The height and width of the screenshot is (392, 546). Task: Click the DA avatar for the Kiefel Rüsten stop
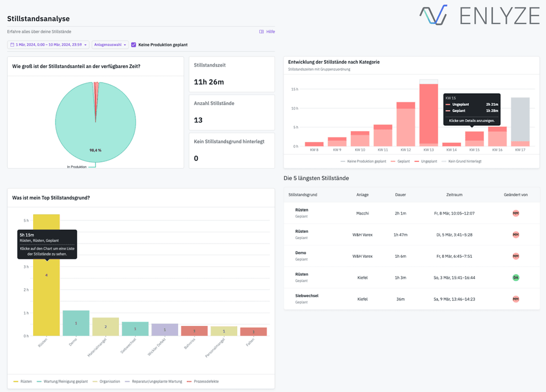(x=515, y=277)
